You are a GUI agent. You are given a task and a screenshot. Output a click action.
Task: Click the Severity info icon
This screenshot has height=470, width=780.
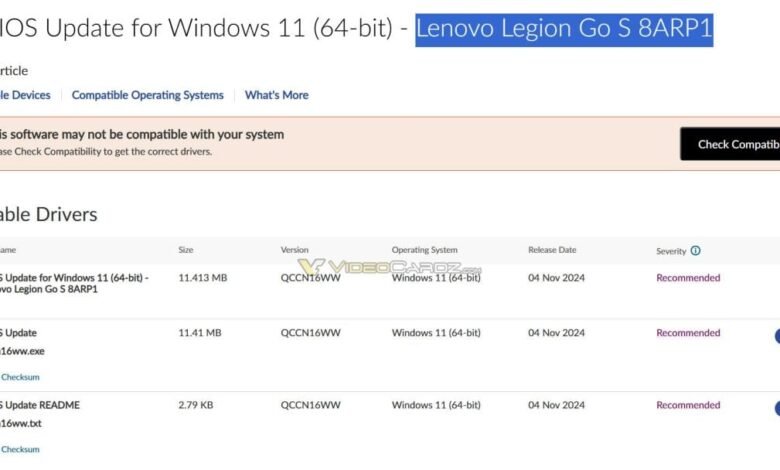(x=695, y=251)
